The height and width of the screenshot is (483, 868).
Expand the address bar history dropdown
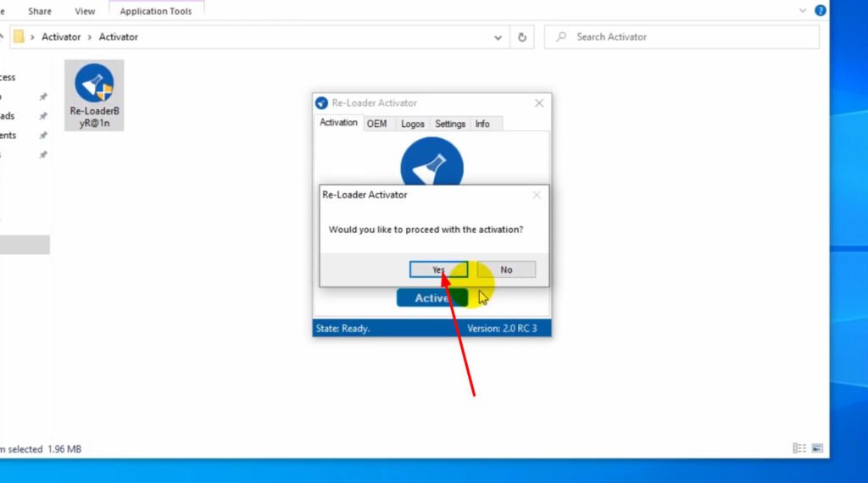coord(498,37)
